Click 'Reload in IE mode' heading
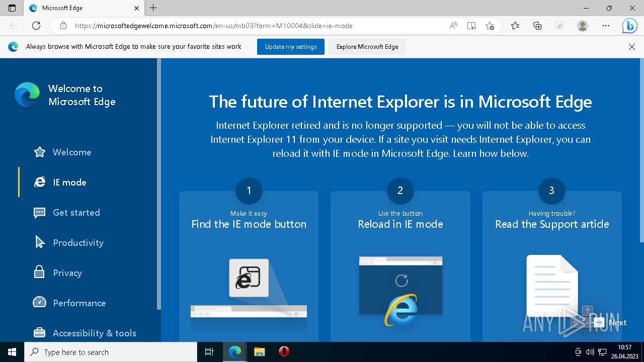Image resolution: width=644 pixels, height=362 pixels. (x=400, y=224)
